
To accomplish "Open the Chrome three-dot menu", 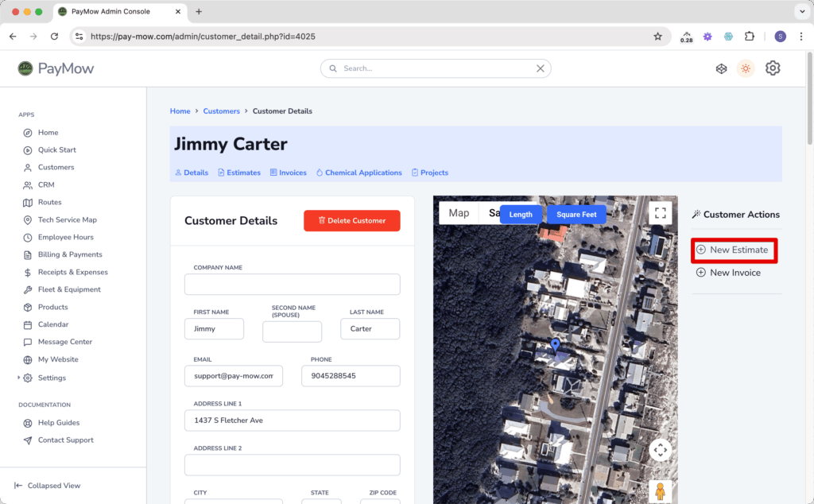I will click(801, 37).
